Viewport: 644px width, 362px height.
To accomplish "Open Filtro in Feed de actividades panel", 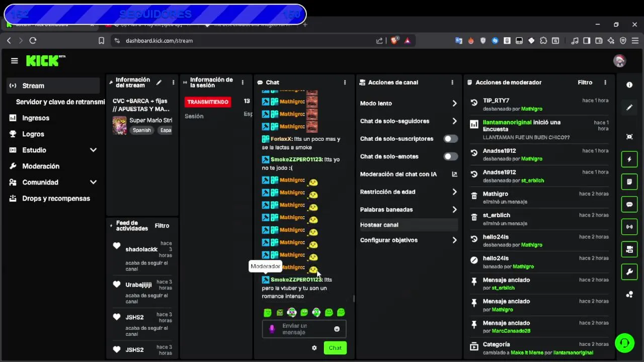I will click(162, 226).
